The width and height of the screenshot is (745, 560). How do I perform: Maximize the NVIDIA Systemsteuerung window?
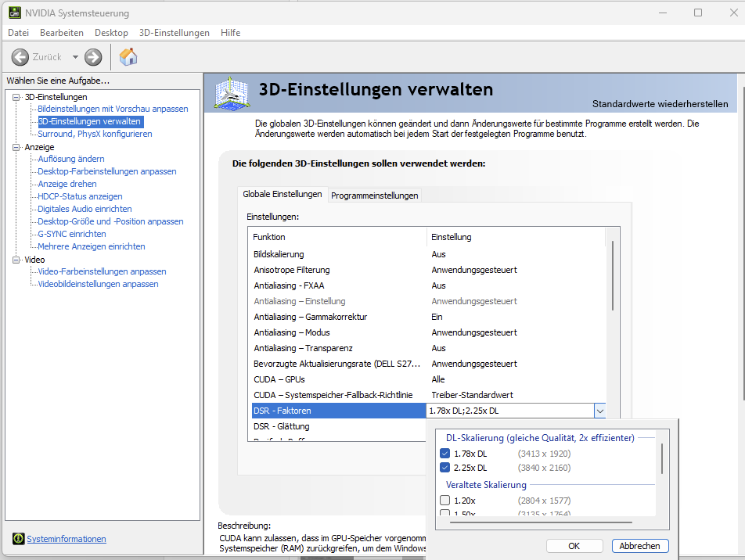pyautogui.click(x=698, y=13)
